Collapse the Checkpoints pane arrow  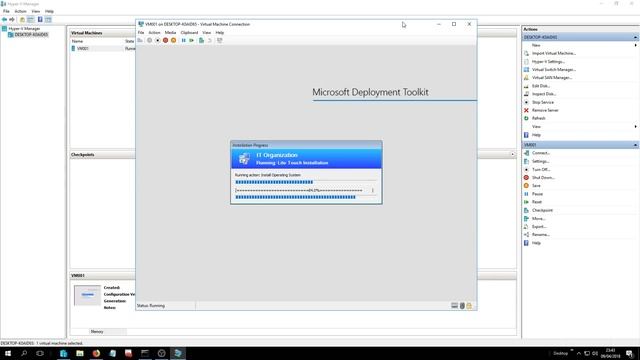pyautogui.click(x=513, y=154)
